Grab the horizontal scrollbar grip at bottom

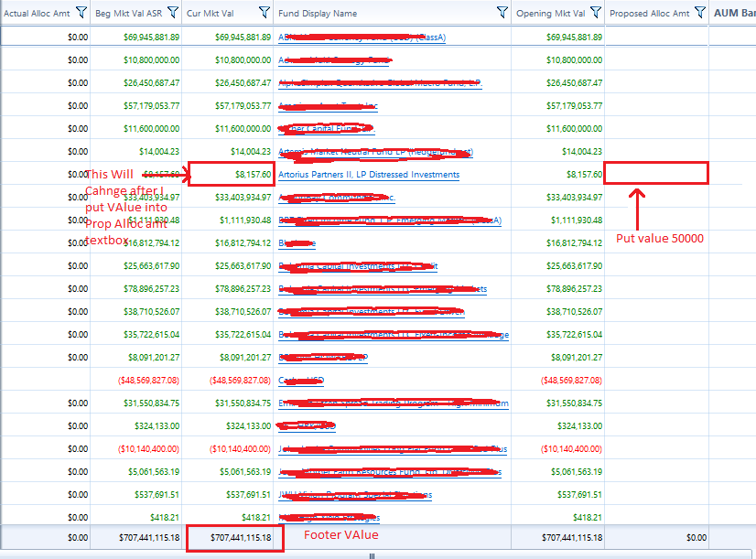tap(372, 555)
